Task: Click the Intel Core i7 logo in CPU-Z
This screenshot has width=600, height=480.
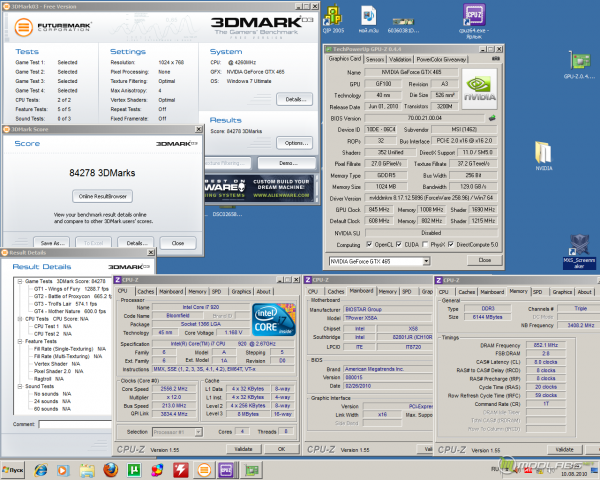Action: tap(274, 320)
